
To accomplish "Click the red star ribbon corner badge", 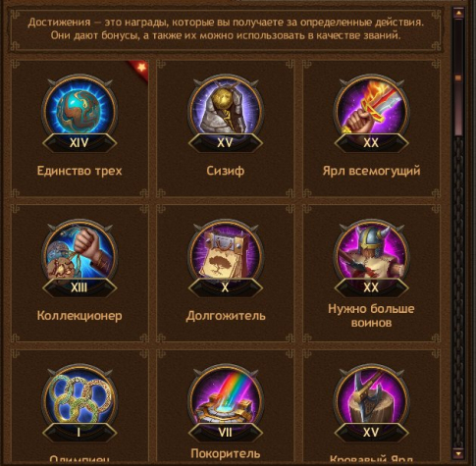I will click(x=139, y=70).
